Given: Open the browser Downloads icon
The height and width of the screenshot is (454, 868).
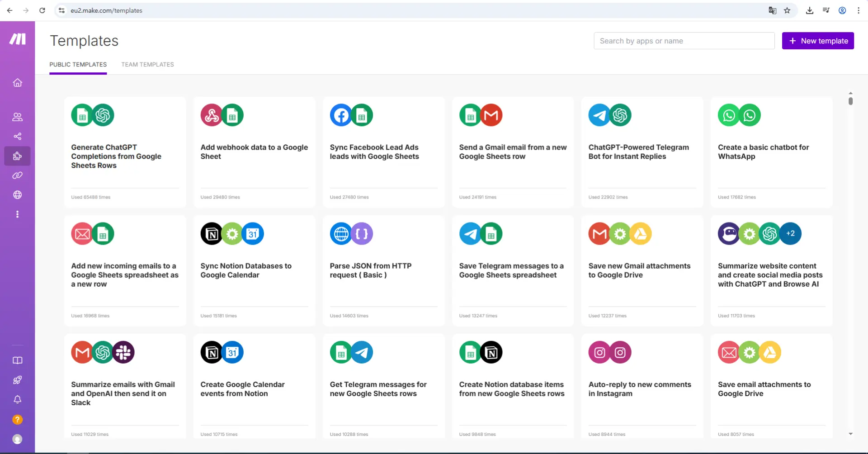Looking at the screenshot, I should pos(809,10).
